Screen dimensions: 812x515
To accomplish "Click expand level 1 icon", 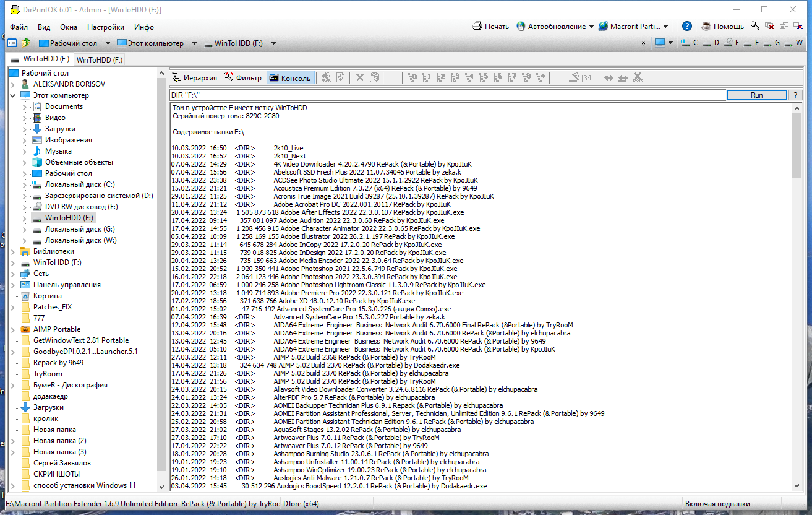I will (x=427, y=78).
